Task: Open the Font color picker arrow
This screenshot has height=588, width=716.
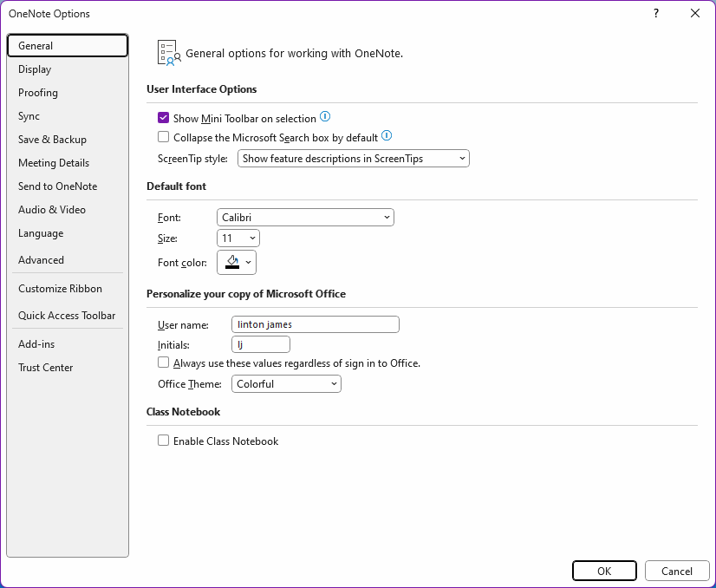Action: tap(249, 262)
